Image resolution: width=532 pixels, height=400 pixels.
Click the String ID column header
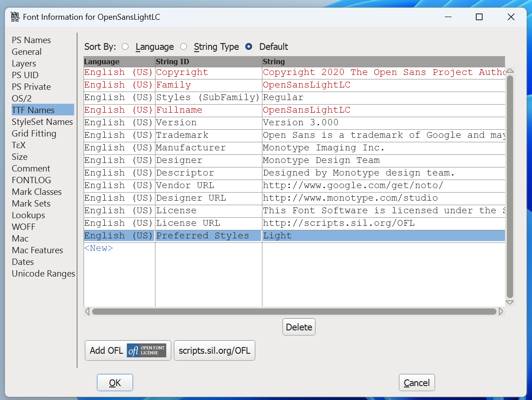[x=208, y=62]
